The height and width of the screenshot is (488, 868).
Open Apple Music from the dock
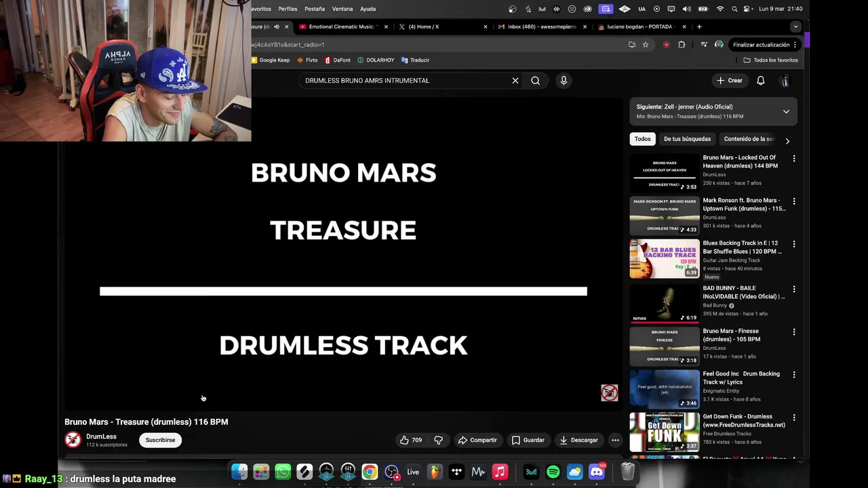[500, 472]
